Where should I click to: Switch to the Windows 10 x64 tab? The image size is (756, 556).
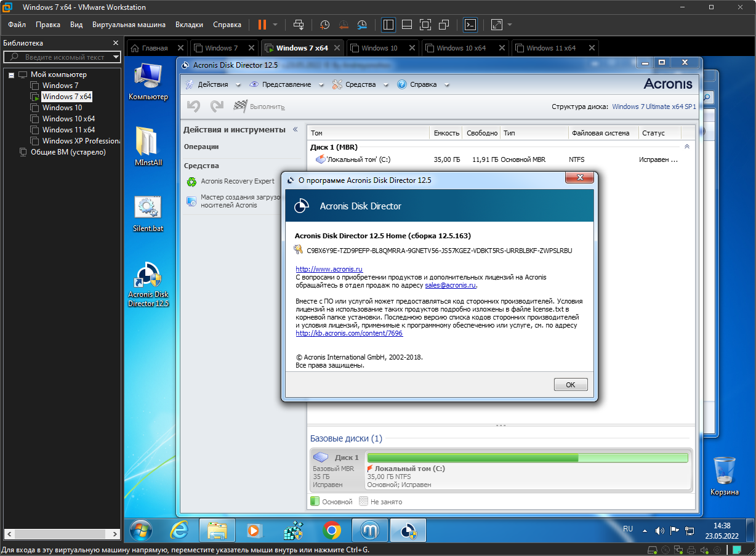click(x=460, y=48)
